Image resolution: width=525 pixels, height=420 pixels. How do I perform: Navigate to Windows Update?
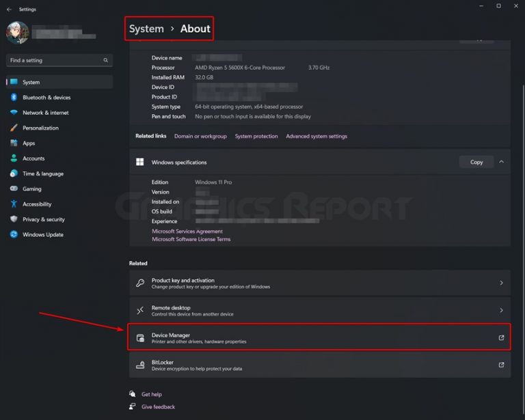[59, 234]
